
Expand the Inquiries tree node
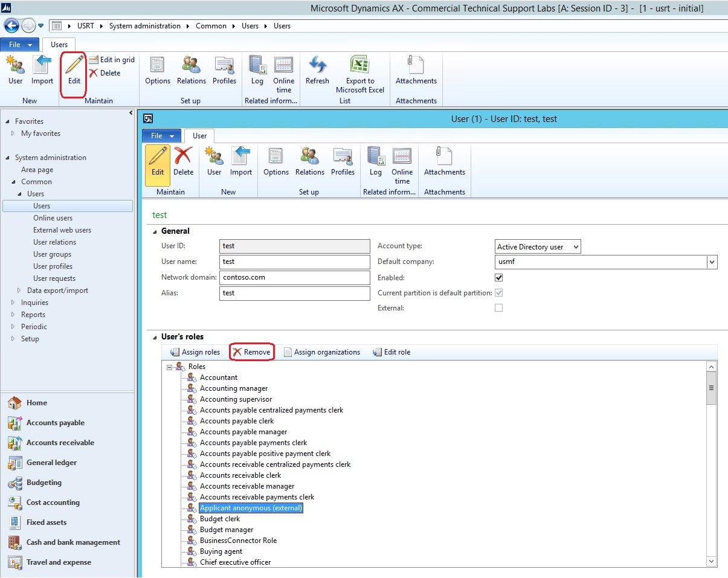pyautogui.click(x=13, y=303)
